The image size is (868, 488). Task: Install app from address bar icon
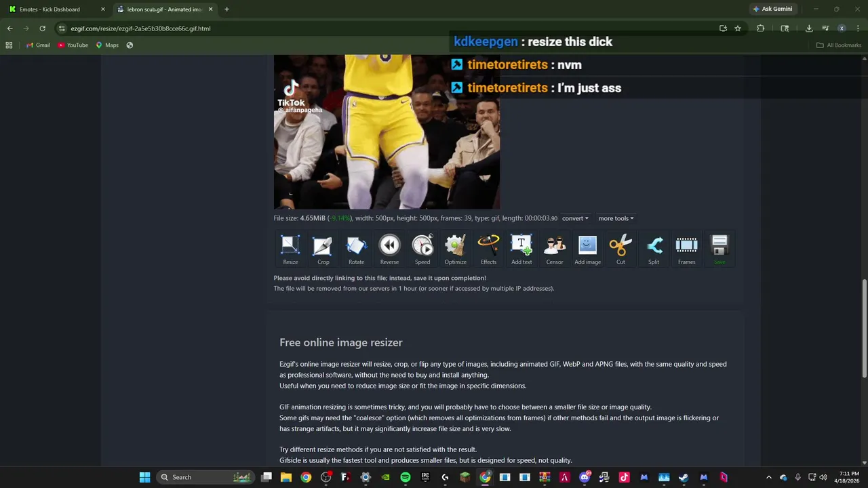[x=723, y=28]
